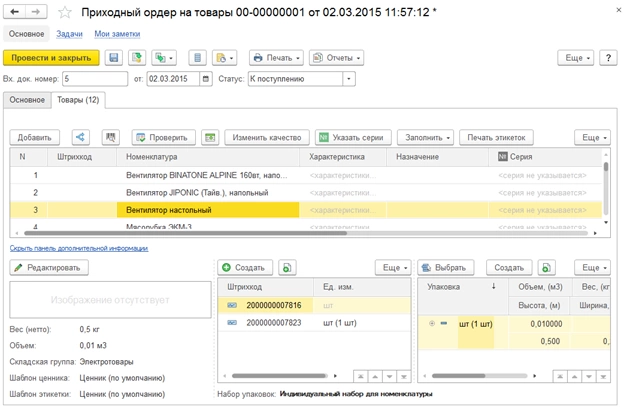
Task: Click the post document icon next to save
Action: 137,58
